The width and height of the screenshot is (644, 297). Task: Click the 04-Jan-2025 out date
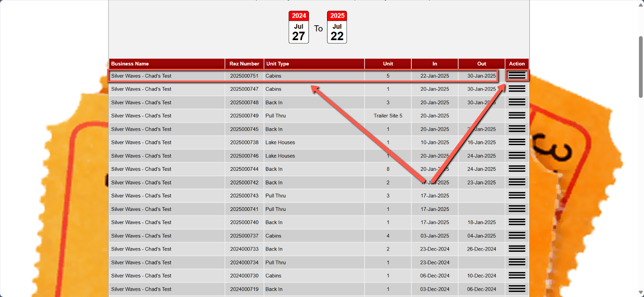click(482, 235)
